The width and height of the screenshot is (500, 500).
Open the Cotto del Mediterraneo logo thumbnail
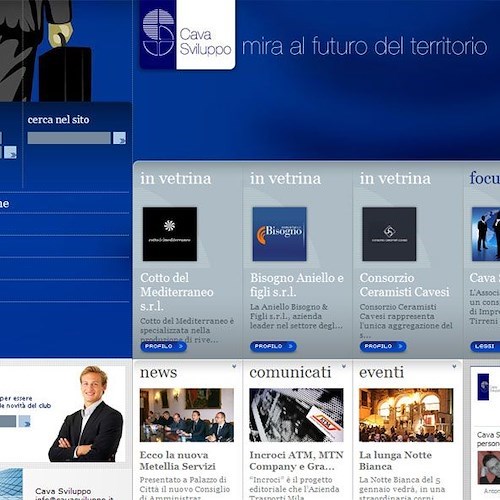coord(170,234)
